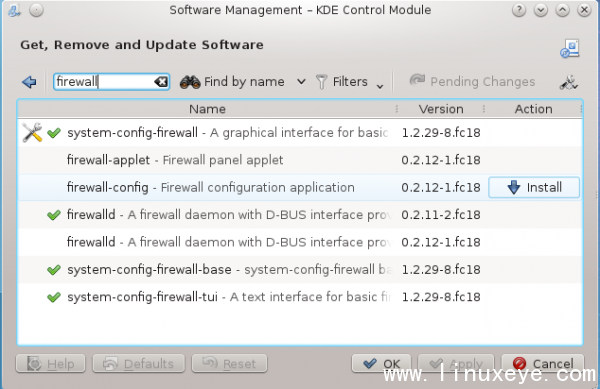Click the title bar help question mark
The height and width of the screenshot is (389, 600).
click(519, 10)
